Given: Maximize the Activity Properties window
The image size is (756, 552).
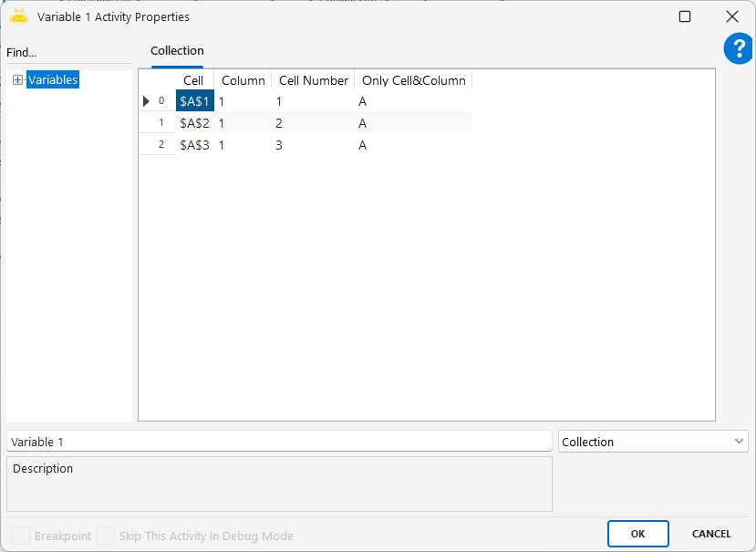Looking at the screenshot, I should coord(685,16).
